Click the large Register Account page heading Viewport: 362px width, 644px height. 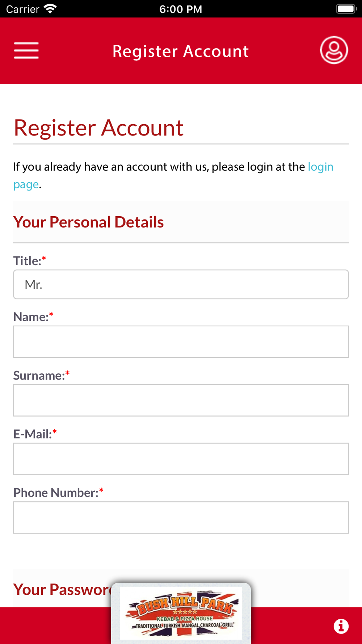98,128
